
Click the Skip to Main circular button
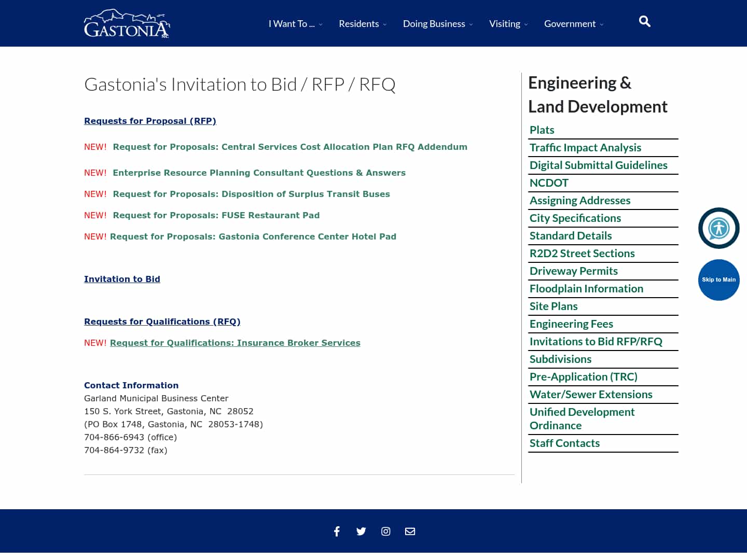coord(718,280)
